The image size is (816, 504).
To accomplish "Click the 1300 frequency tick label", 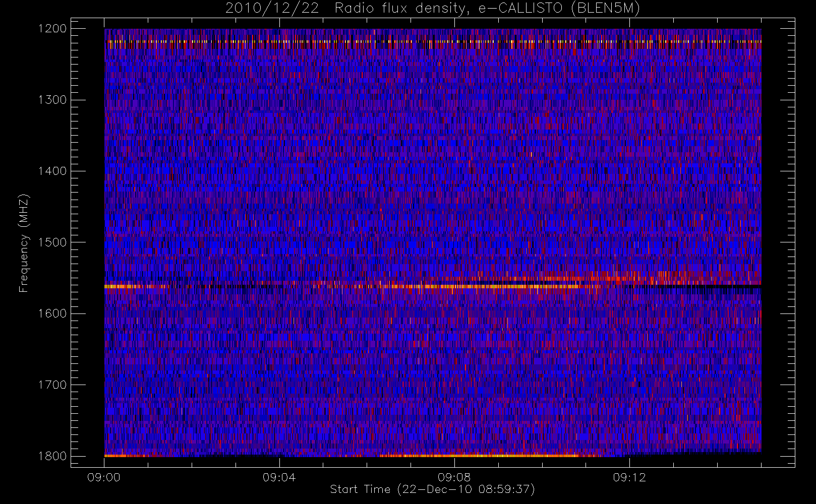I will pos(52,100).
